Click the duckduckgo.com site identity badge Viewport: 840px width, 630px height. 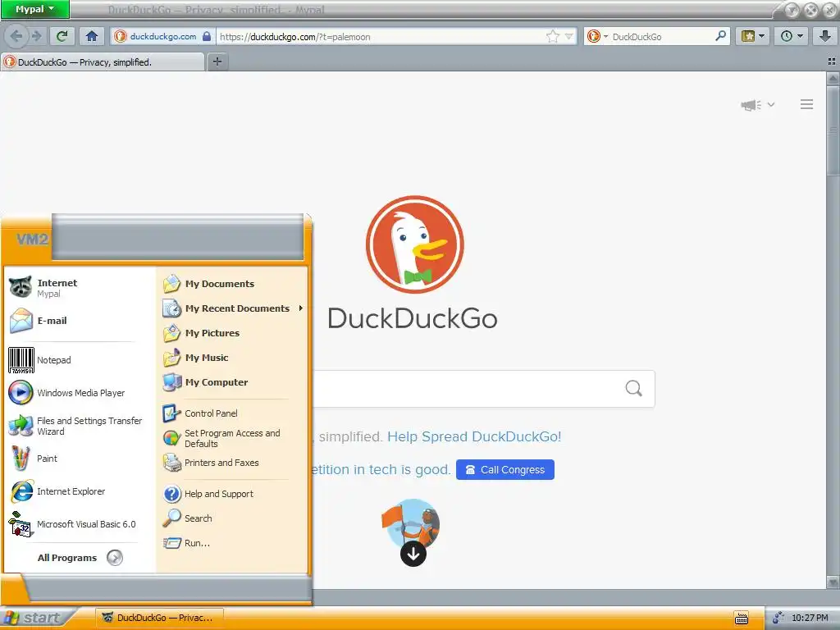tap(163, 36)
